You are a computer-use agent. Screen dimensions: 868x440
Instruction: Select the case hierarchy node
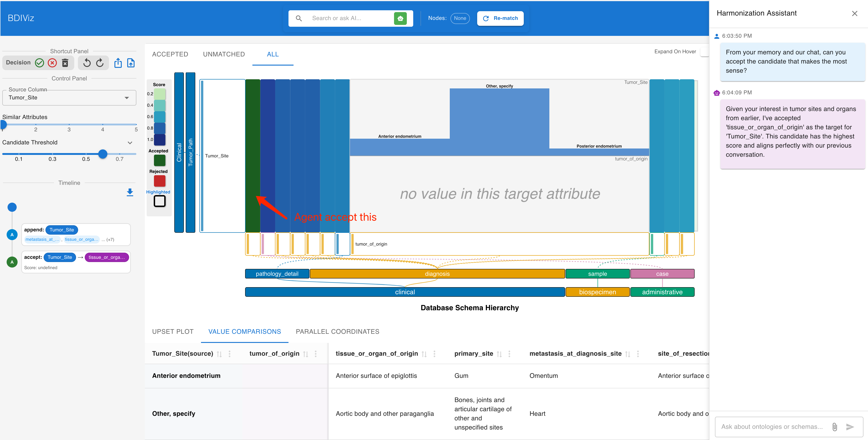(662, 273)
